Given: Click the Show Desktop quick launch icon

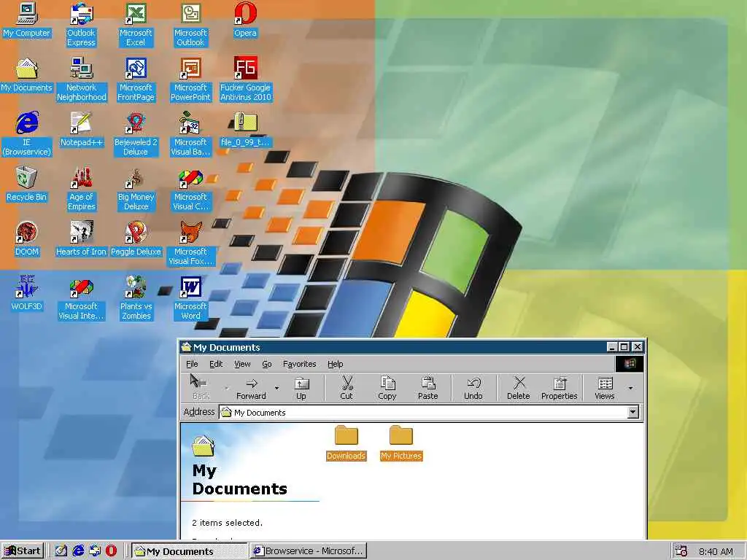Looking at the screenshot, I should tap(61, 551).
